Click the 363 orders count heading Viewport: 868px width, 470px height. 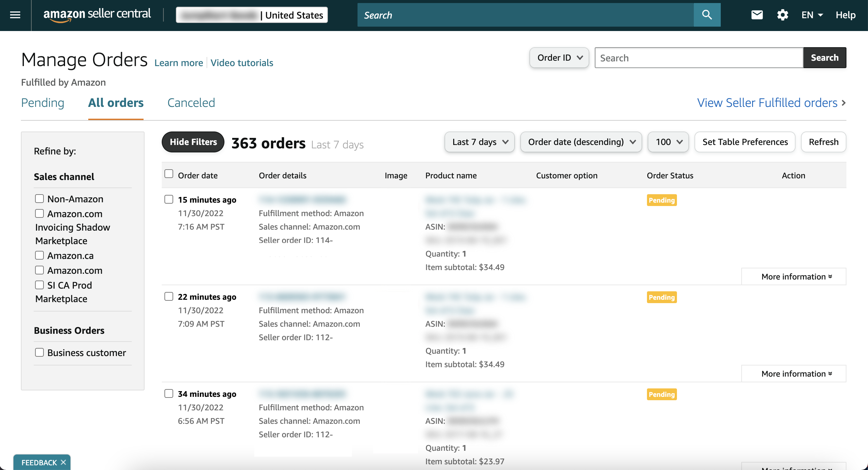268,143
